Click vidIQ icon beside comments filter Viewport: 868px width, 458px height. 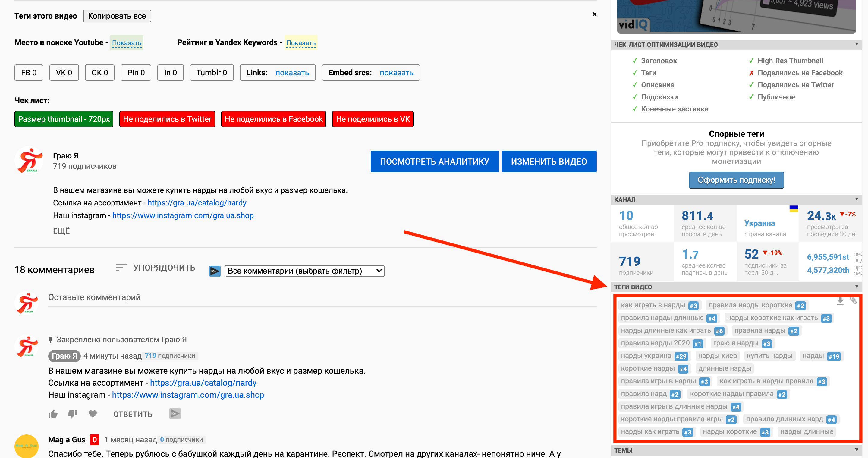(x=215, y=271)
